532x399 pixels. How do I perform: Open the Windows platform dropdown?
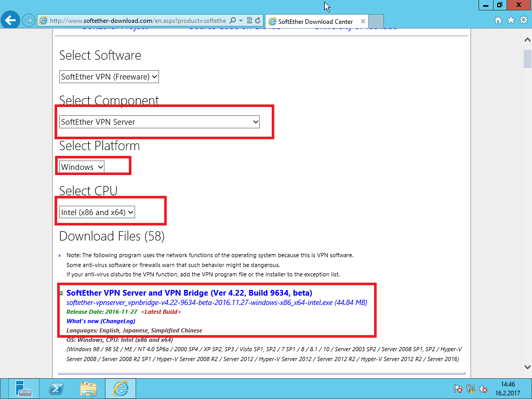pyautogui.click(x=82, y=167)
